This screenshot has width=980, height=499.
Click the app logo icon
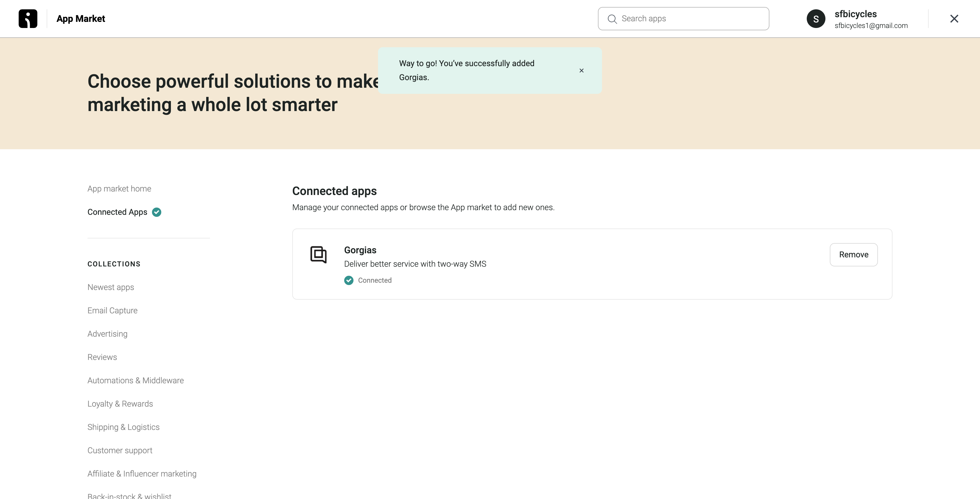pyautogui.click(x=28, y=19)
